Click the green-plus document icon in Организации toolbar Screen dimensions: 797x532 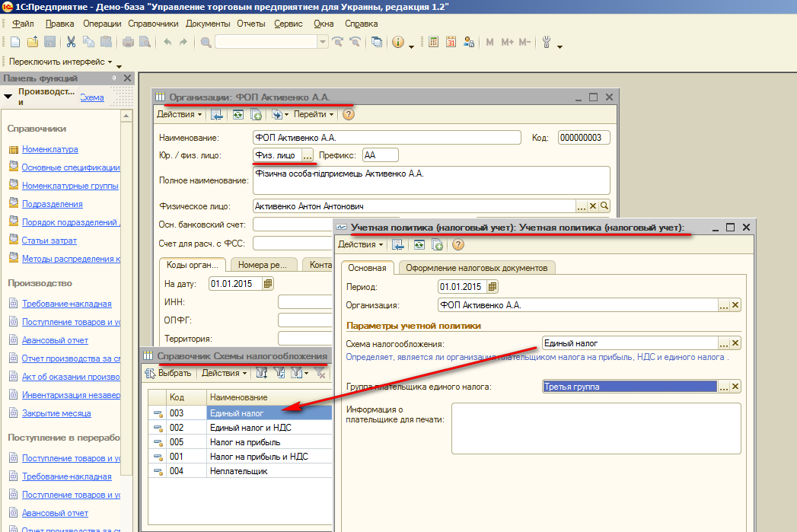tap(257, 114)
